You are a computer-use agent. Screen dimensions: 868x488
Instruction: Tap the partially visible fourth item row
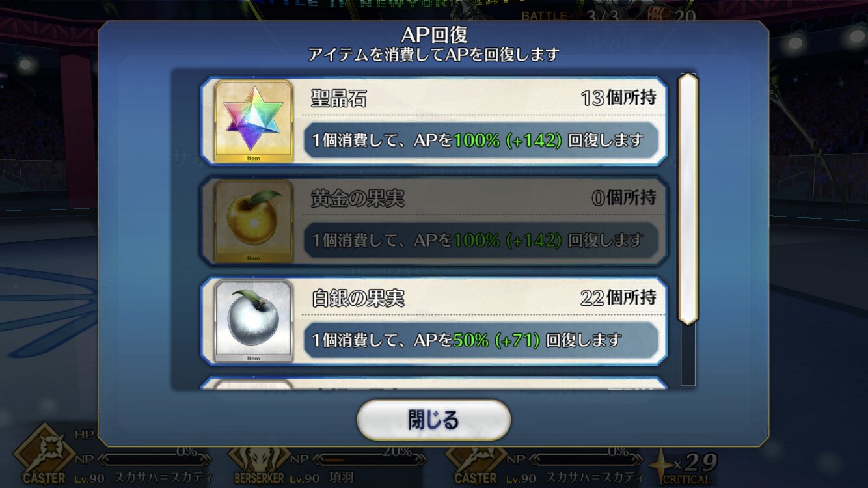433,383
